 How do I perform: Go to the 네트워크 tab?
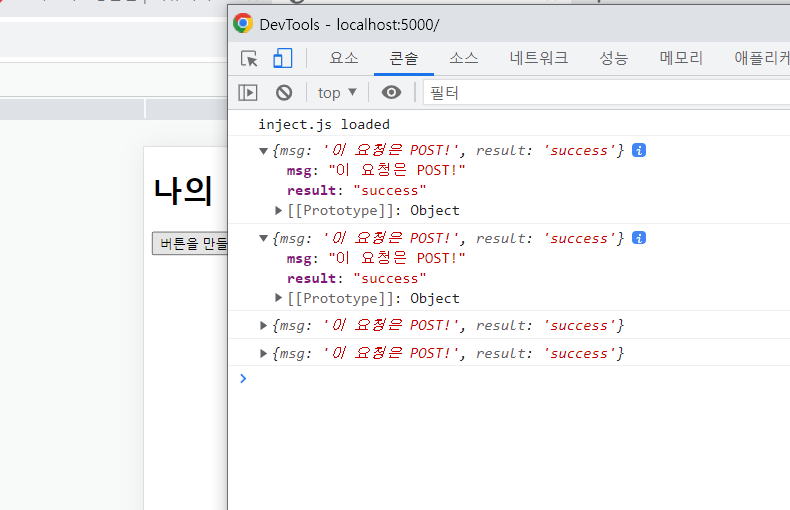(539, 58)
